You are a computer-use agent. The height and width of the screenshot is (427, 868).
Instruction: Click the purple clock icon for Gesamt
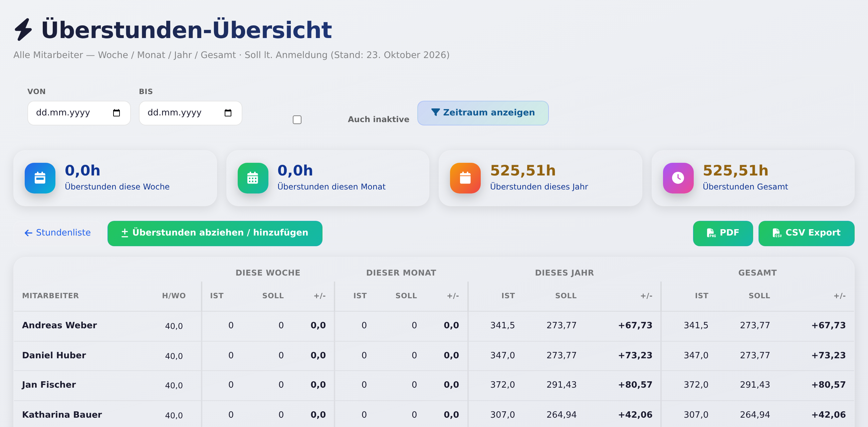click(x=678, y=178)
